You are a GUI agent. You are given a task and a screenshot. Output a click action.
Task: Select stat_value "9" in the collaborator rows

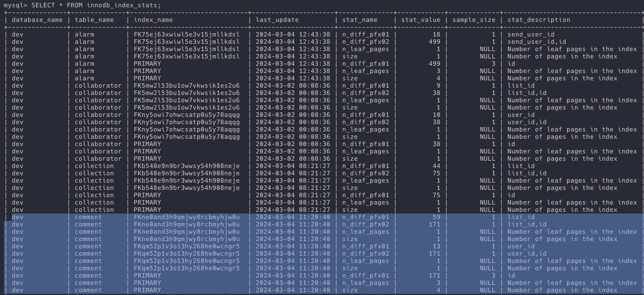438,85
